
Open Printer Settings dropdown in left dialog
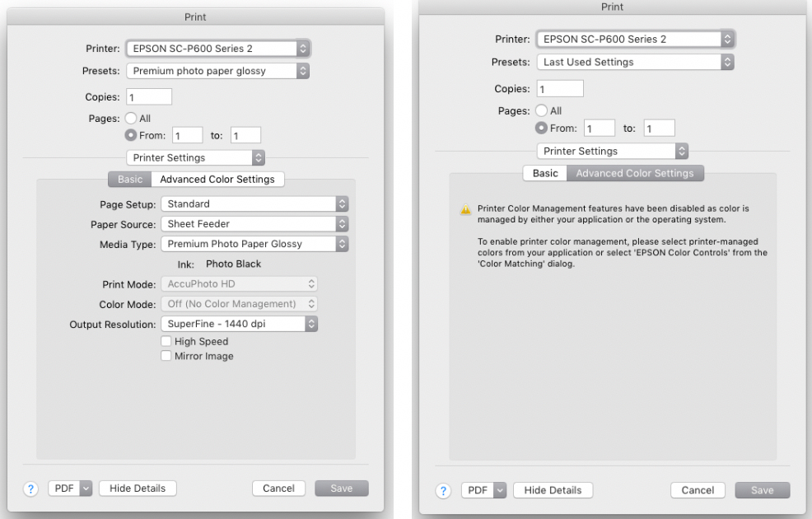click(196, 157)
